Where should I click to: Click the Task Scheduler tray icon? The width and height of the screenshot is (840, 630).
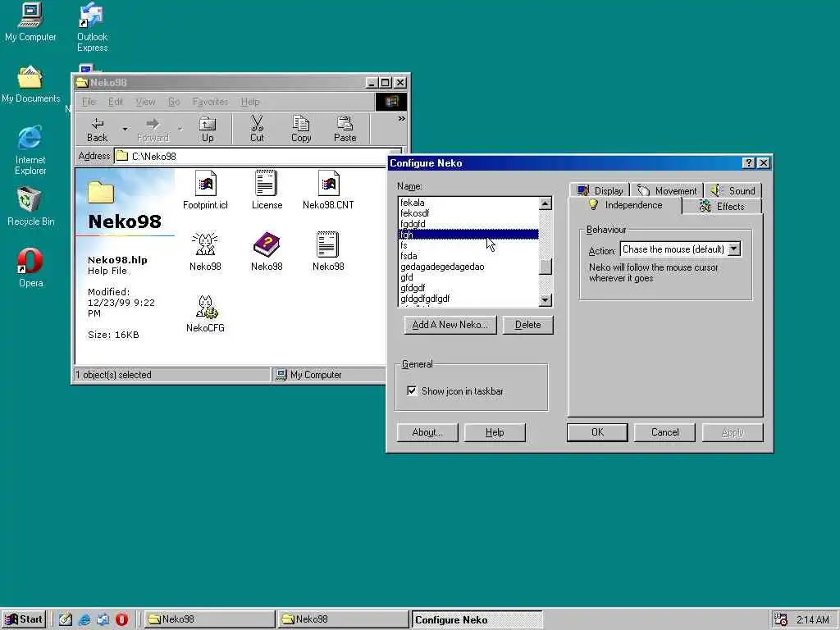coord(781,619)
